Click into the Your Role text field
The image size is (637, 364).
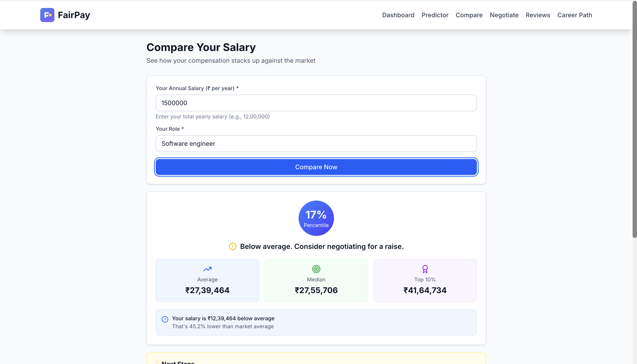pos(316,144)
